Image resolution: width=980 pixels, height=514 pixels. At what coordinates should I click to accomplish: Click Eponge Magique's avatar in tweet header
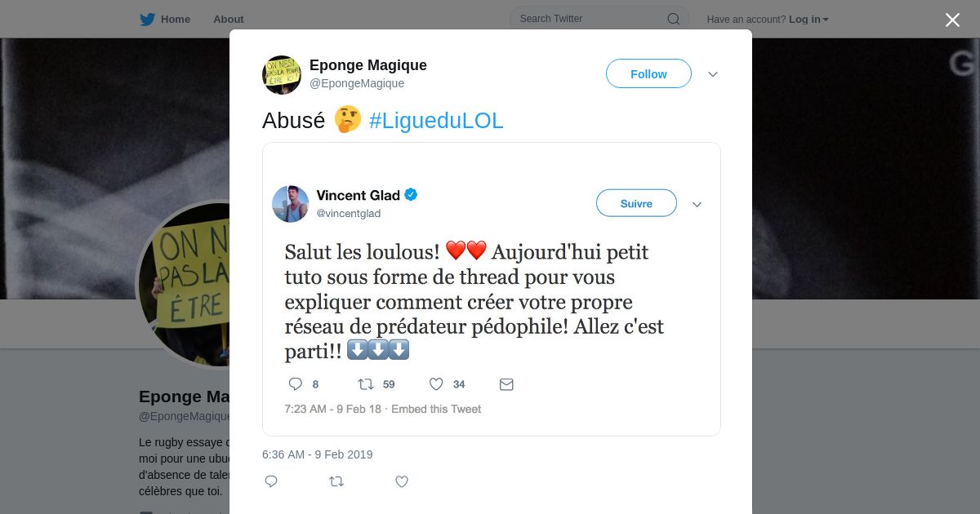[282, 74]
